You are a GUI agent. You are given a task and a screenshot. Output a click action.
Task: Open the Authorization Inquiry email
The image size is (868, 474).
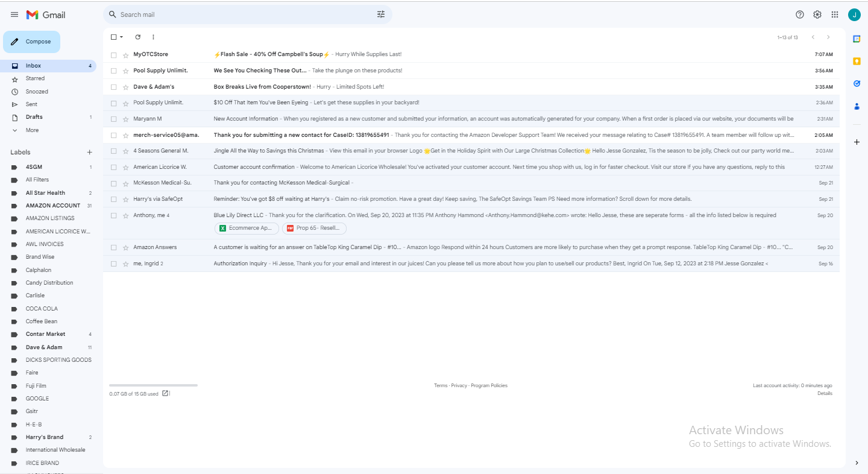tap(471, 264)
